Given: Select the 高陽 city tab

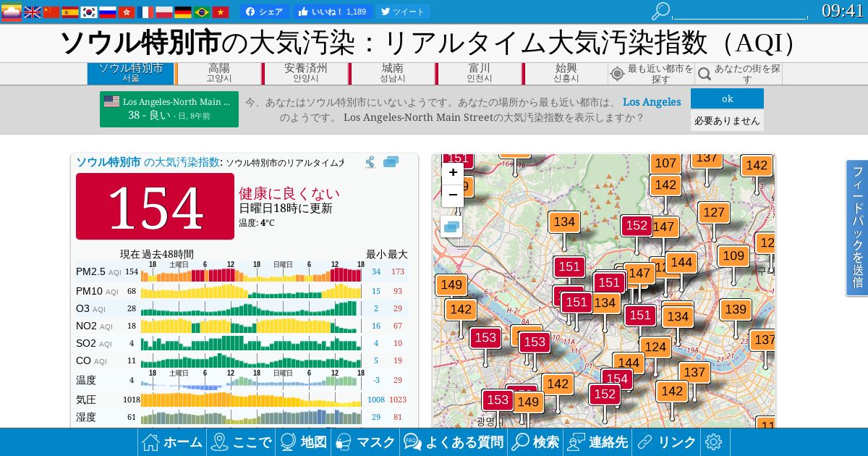Looking at the screenshot, I should (x=219, y=73).
